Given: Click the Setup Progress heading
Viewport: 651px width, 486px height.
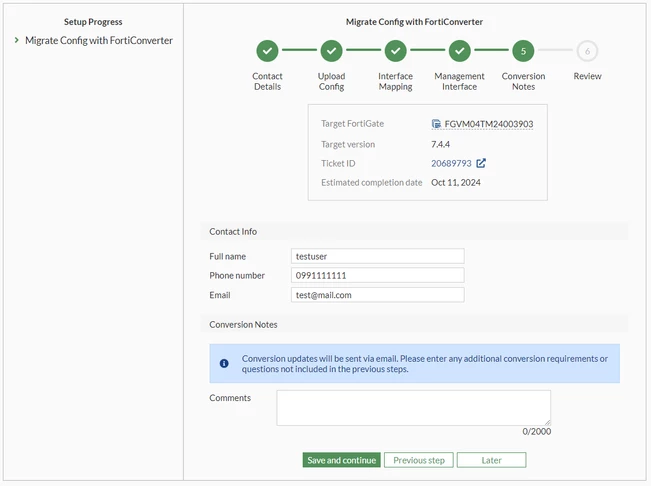Looking at the screenshot, I should 93,22.
